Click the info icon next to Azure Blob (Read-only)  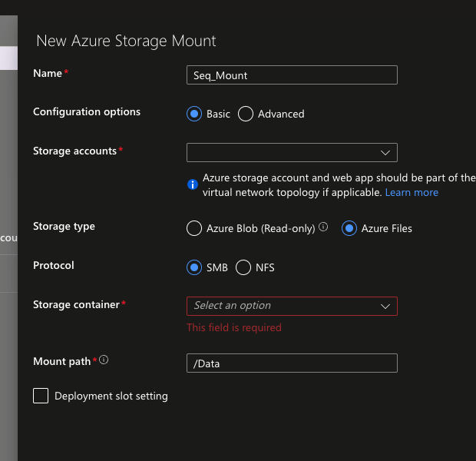click(323, 227)
